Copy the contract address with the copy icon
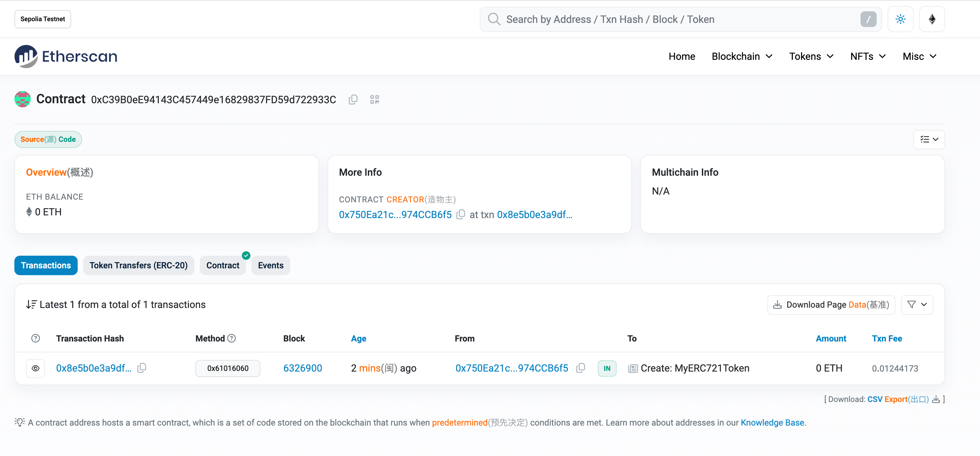Screen dimensions: 980x456 353,99
